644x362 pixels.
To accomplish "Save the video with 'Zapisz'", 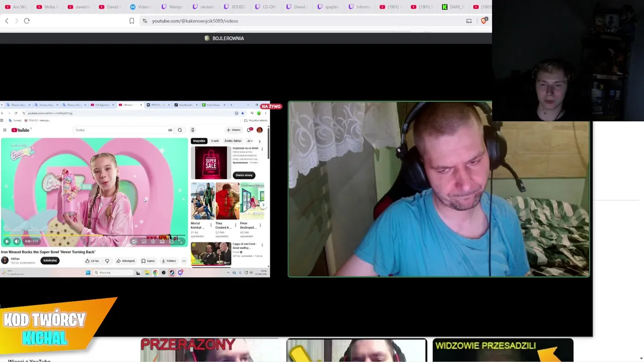I will pos(148,261).
